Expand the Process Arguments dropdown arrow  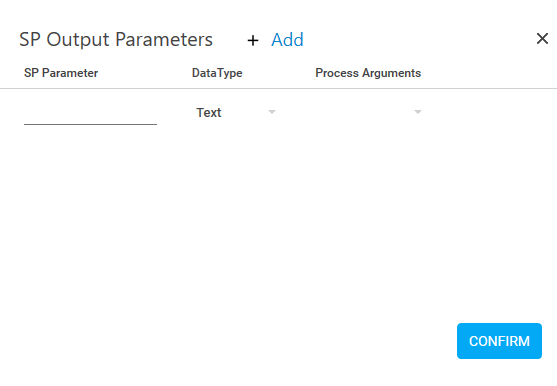pyautogui.click(x=418, y=112)
